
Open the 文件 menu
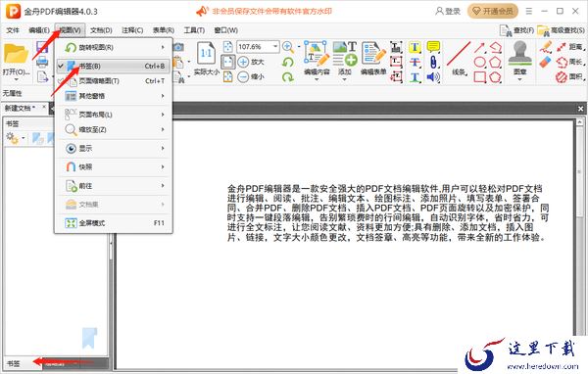(x=13, y=30)
